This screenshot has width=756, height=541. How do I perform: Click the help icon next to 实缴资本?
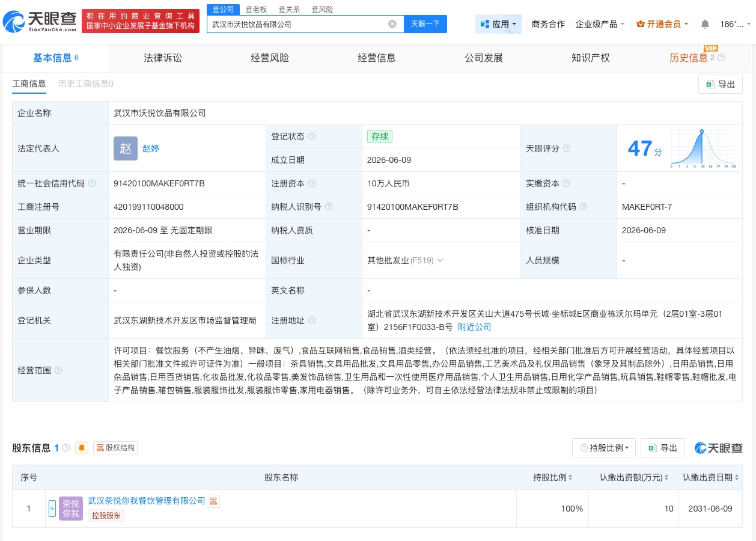[567, 183]
